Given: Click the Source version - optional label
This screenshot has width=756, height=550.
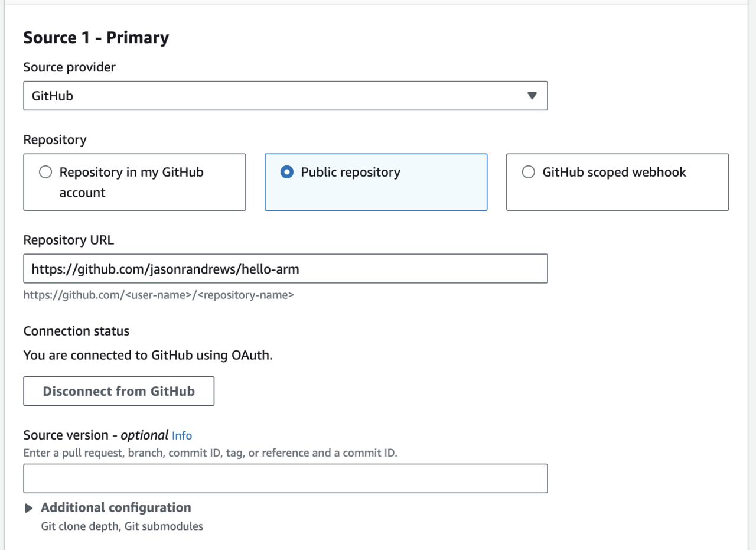Looking at the screenshot, I should pos(96,435).
